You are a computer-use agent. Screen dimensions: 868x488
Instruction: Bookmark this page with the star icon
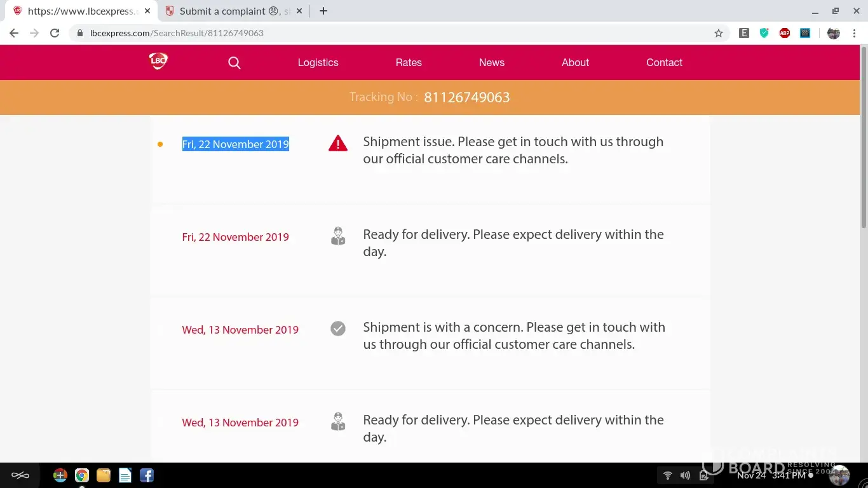coord(719,33)
